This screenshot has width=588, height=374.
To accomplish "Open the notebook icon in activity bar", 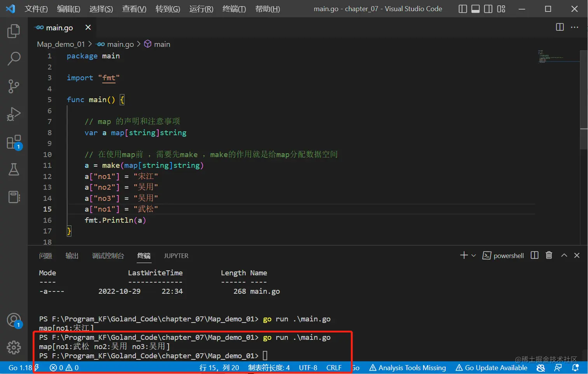I will [14, 197].
